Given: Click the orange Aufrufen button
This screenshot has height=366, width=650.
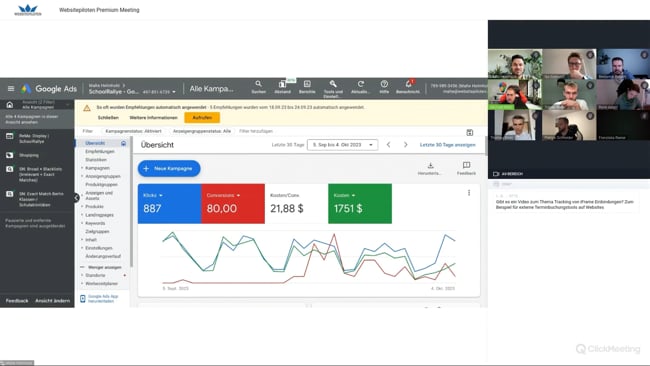Looking at the screenshot, I should [x=202, y=118].
